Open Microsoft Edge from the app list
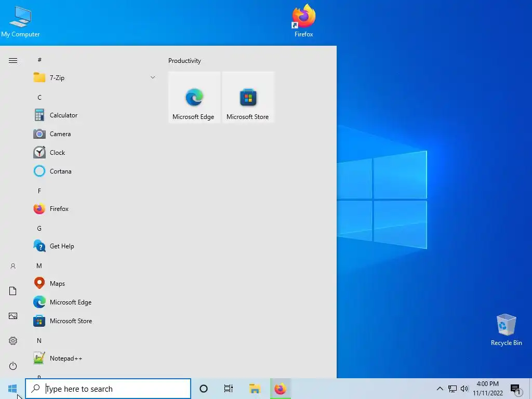Image resolution: width=532 pixels, height=399 pixels. point(94,302)
